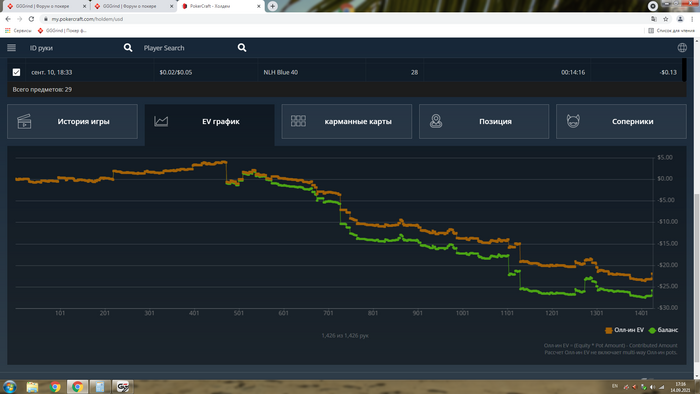This screenshot has height=394, width=700.
Task: Click the active Chrome taskbar icon
Action: pyautogui.click(x=77, y=386)
